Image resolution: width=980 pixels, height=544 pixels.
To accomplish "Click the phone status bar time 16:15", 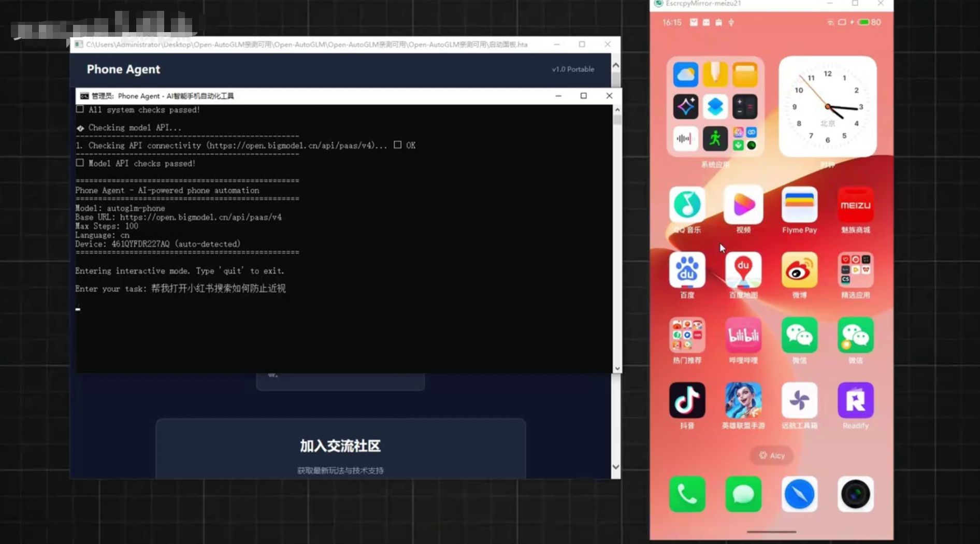I will click(x=672, y=22).
